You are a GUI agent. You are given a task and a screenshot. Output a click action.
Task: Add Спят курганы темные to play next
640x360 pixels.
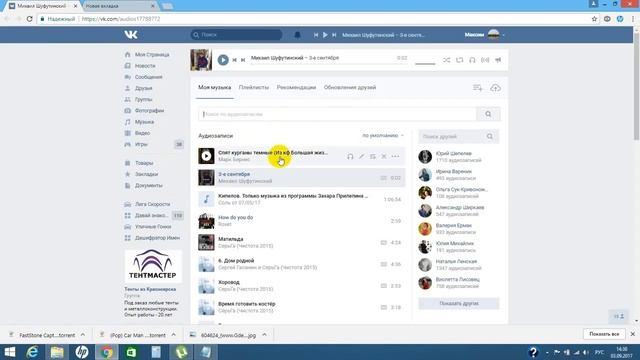(x=373, y=156)
